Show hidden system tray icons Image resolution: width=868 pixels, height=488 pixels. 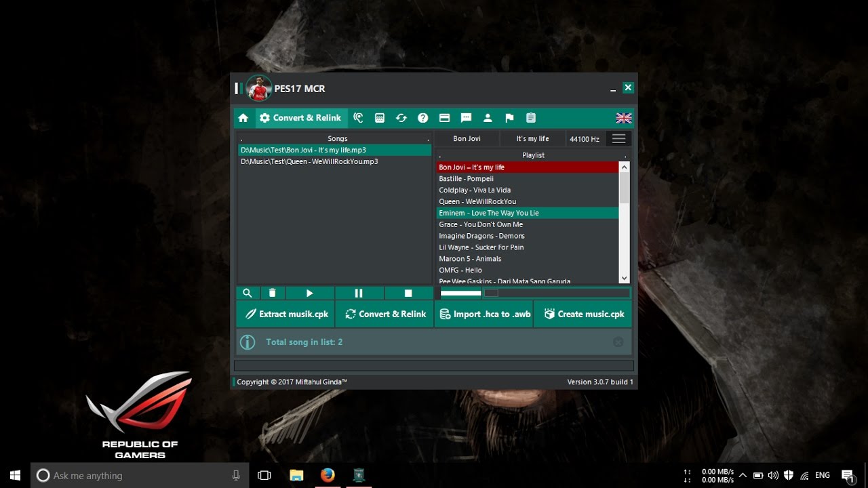pos(743,476)
